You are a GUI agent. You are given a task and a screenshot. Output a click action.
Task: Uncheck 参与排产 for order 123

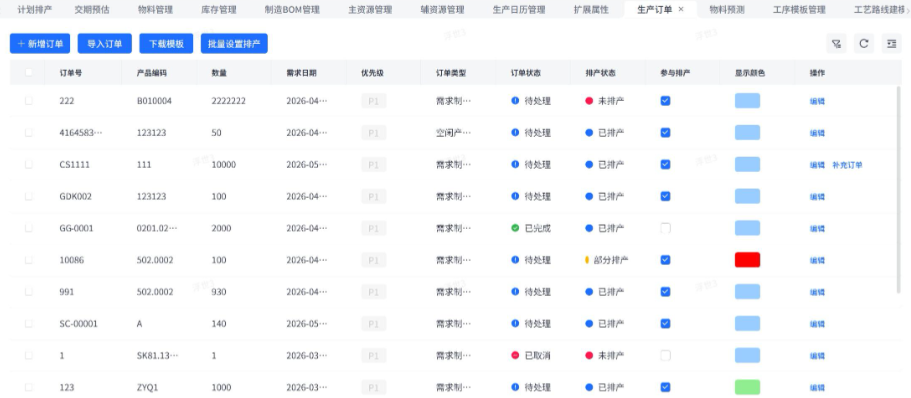(x=665, y=387)
